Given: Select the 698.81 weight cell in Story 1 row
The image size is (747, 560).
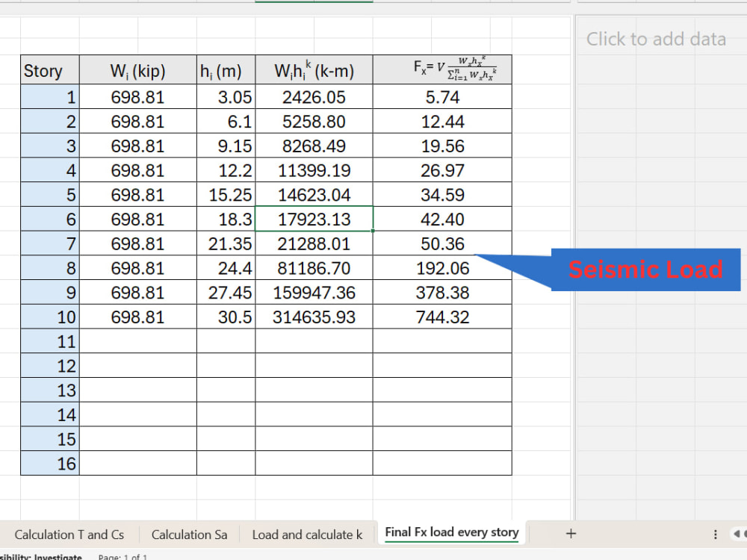Looking at the screenshot, I should coord(137,97).
